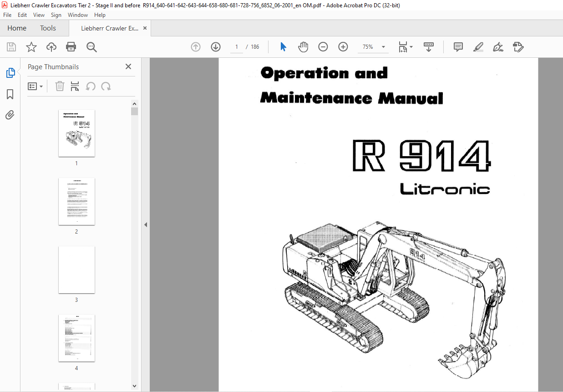Open the Page Thumbnails sidebar icon
Image resolution: width=563 pixels, height=392 pixels.
(x=10, y=73)
